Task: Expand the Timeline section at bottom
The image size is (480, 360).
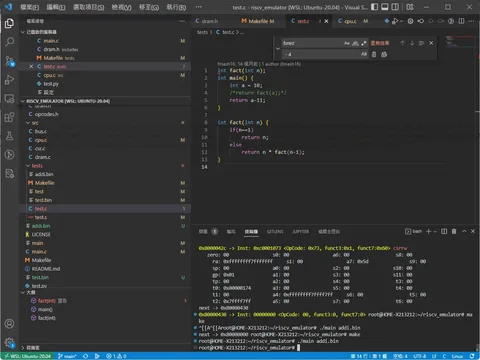Action: [23, 348]
